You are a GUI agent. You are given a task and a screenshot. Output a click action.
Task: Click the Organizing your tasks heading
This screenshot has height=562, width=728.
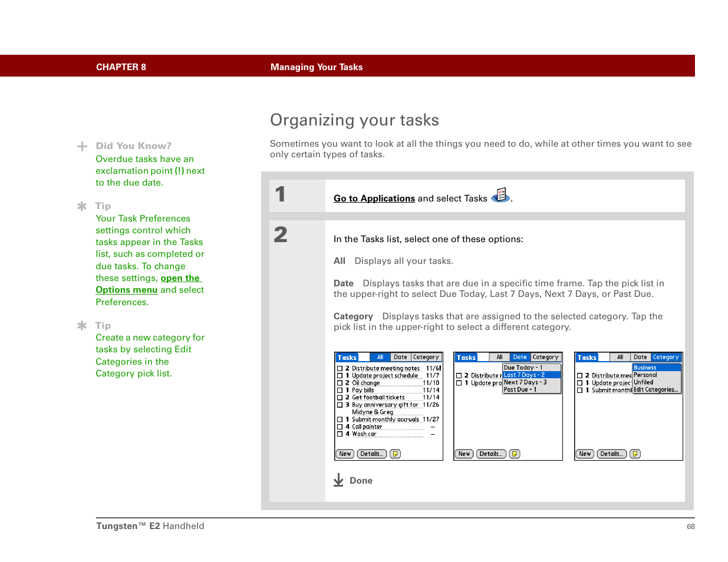[354, 120]
